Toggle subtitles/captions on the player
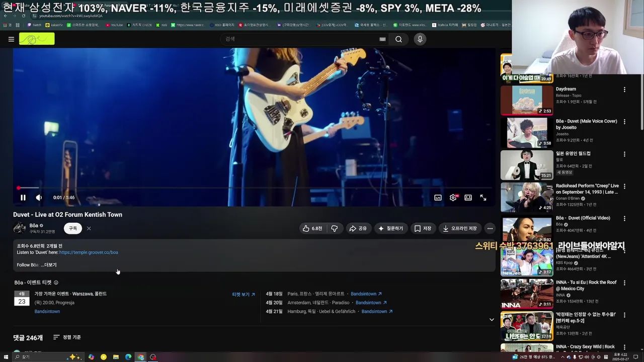 438,198
